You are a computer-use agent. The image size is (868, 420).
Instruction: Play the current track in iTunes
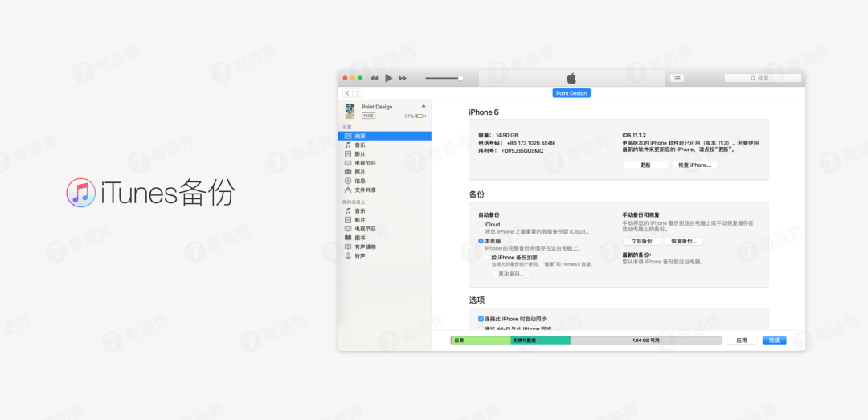point(389,78)
